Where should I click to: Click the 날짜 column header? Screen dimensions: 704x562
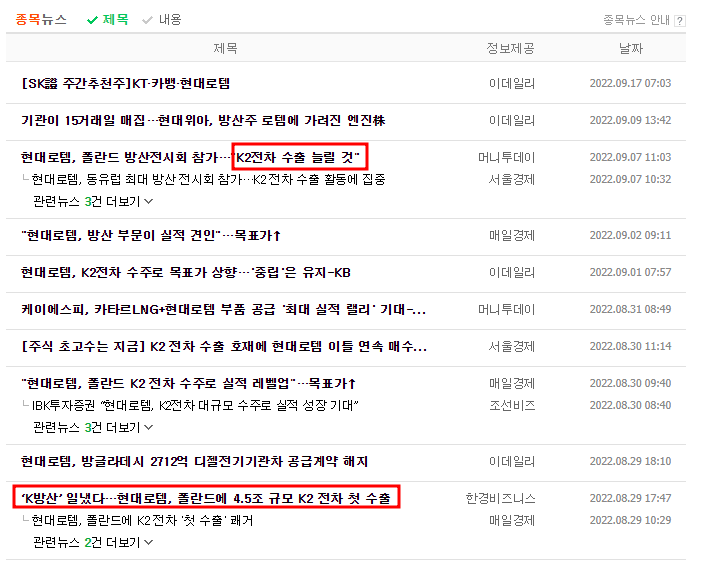[630, 48]
